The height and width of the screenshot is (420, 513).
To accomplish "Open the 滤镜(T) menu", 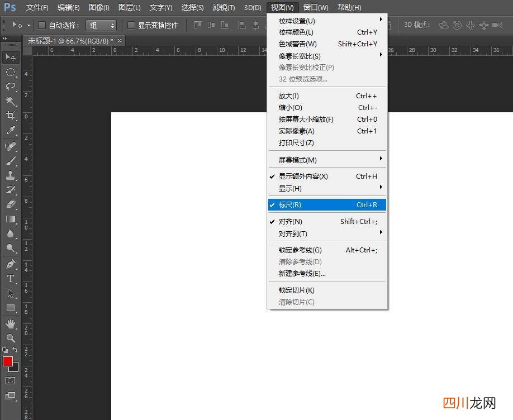I will point(224,7).
